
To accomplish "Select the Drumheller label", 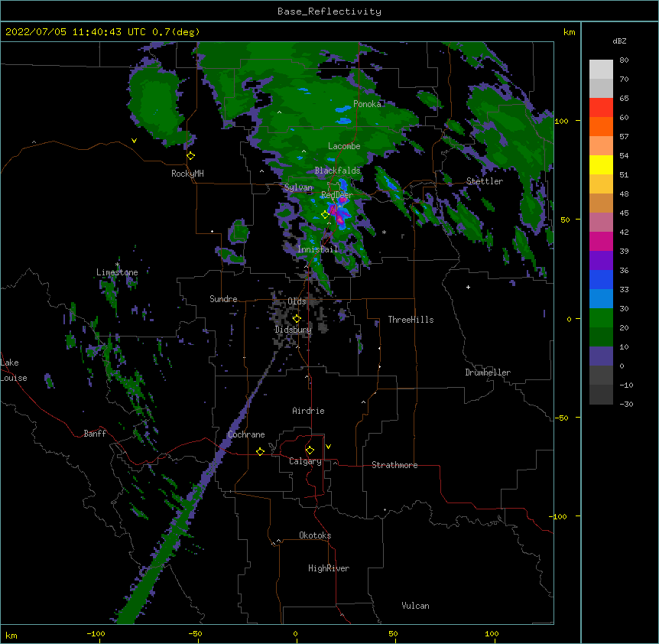I will (x=488, y=372).
